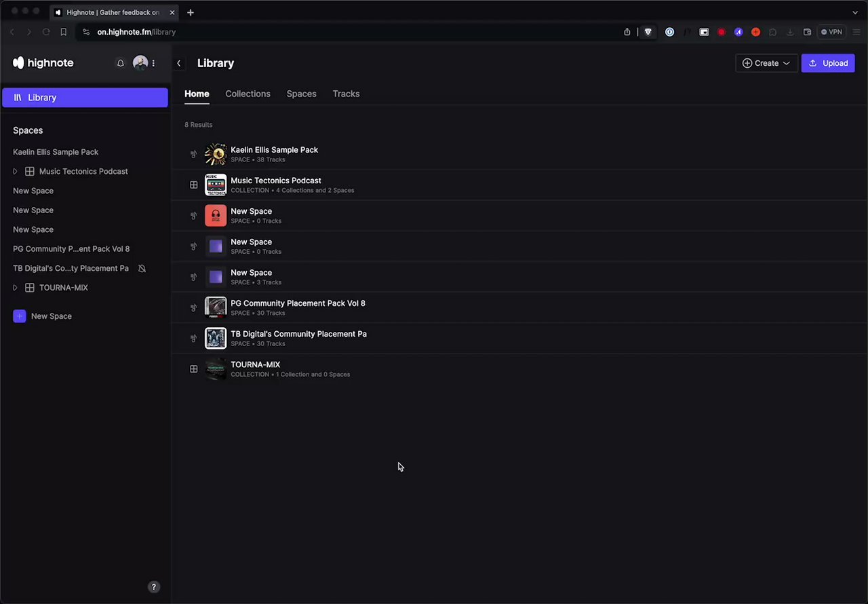
Task: Select the Highnote browser tab
Action: click(113, 12)
